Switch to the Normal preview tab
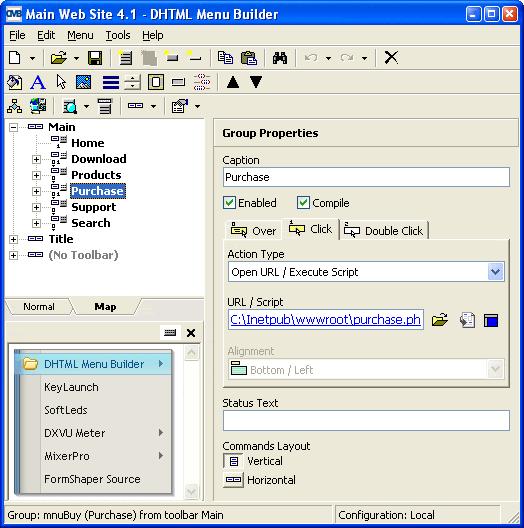The image size is (524, 528). tap(39, 307)
